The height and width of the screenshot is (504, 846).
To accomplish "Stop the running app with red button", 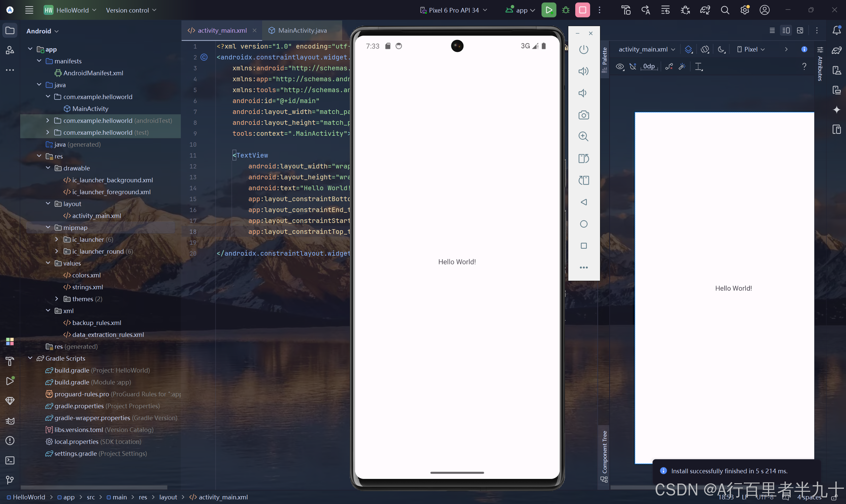I will point(582,10).
